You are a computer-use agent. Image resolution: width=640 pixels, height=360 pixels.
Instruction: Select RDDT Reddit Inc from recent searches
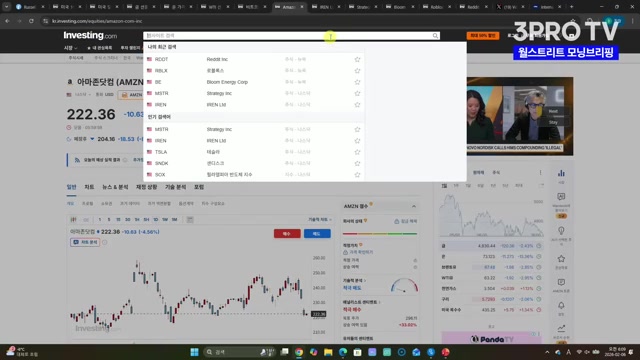coord(253,59)
